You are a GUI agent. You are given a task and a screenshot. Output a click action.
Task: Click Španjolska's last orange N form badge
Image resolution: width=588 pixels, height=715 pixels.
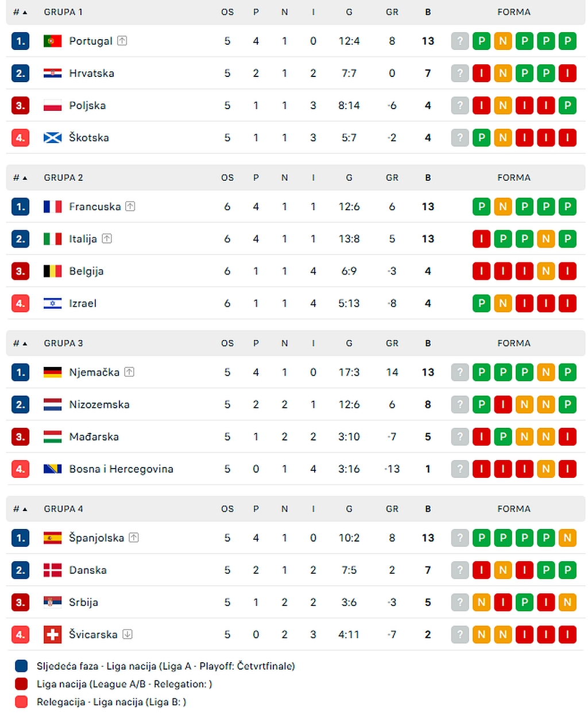(x=567, y=538)
